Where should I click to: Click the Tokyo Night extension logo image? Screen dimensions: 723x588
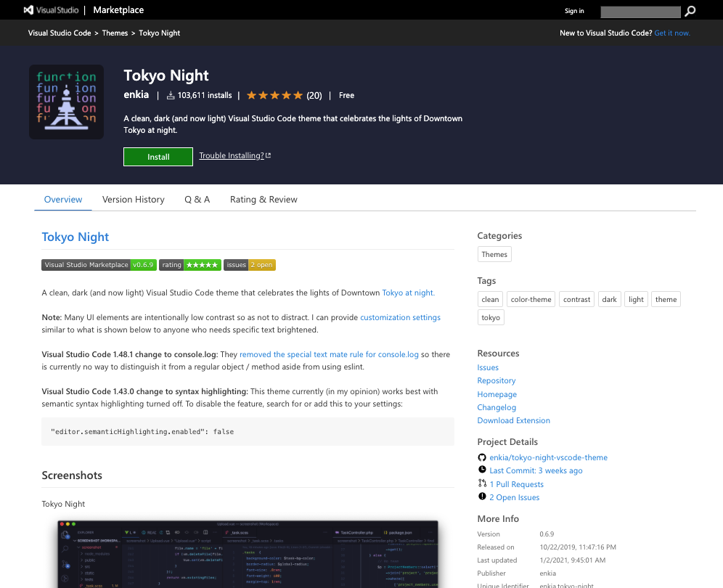(x=66, y=102)
